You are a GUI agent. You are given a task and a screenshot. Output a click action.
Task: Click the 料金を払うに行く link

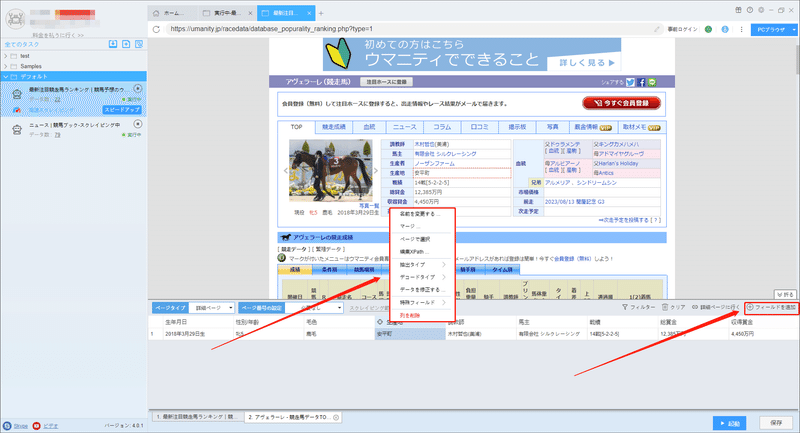click(x=58, y=35)
